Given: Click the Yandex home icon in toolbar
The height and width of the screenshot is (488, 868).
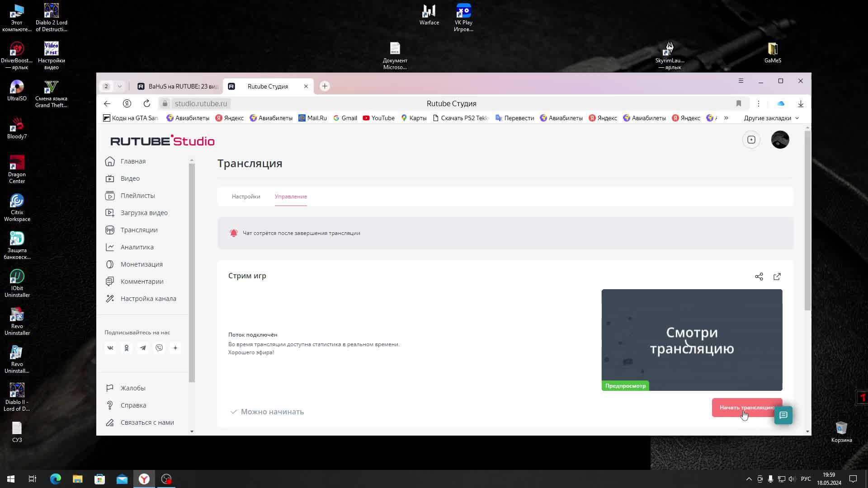Looking at the screenshot, I should 127,103.
